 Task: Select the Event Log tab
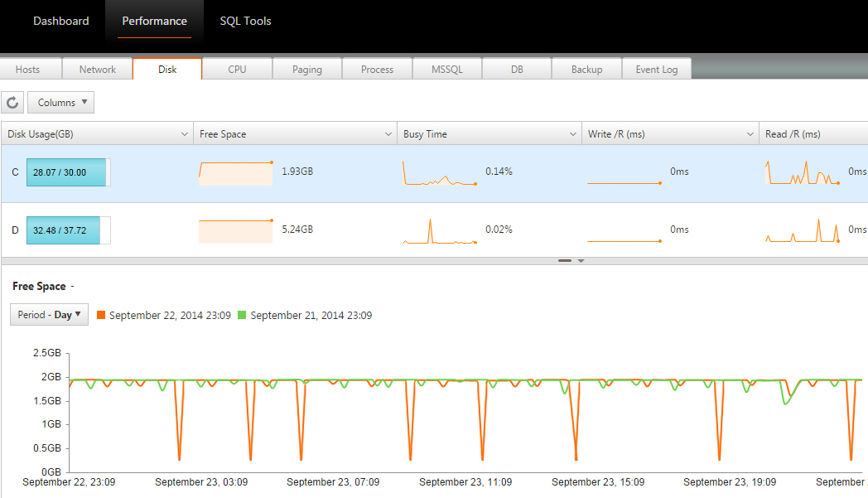[x=657, y=70]
